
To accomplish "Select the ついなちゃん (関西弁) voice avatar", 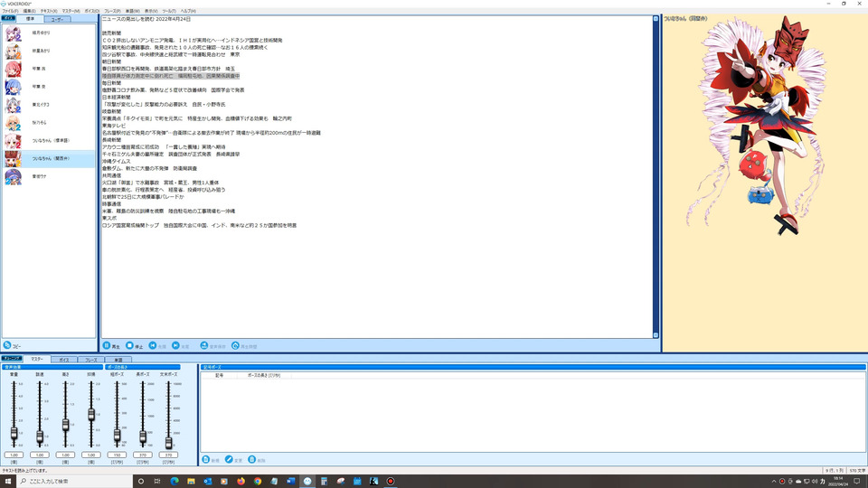I will (14, 159).
